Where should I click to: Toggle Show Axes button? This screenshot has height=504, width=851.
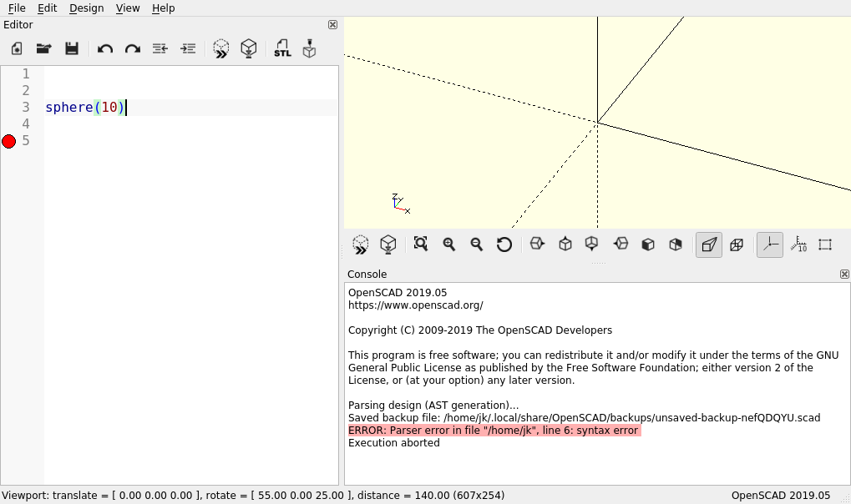(x=770, y=244)
